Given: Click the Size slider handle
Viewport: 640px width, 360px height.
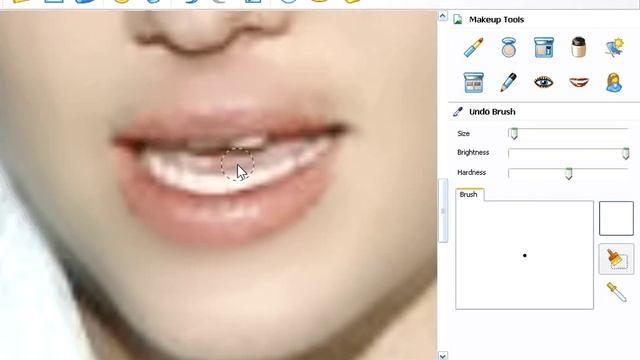Looking at the screenshot, I should pyautogui.click(x=514, y=133).
